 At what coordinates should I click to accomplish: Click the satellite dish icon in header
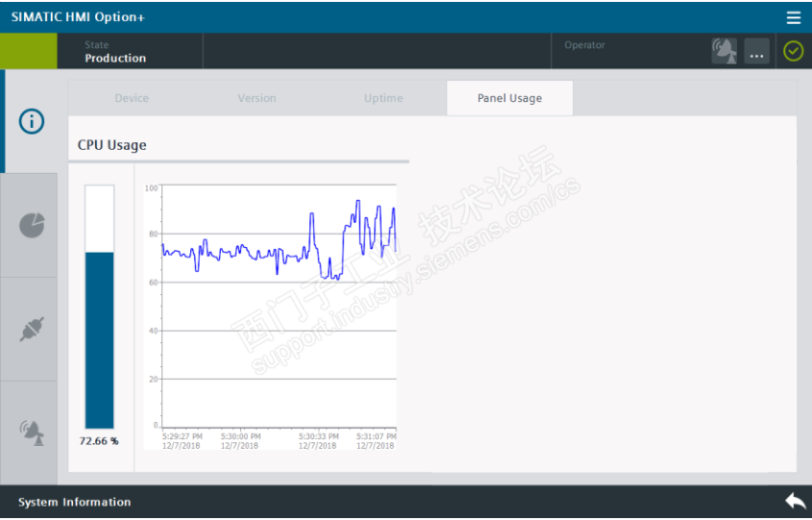(724, 51)
